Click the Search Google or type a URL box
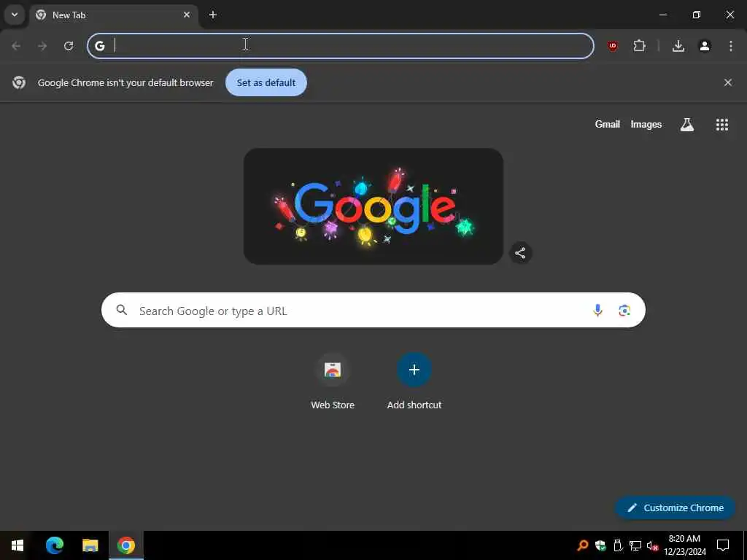This screenshot has height=560, width=747. coord(373,310)
